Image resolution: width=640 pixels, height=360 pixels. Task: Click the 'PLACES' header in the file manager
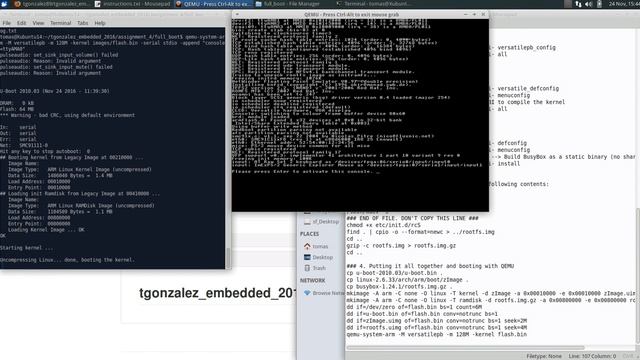tap(309, 234)
